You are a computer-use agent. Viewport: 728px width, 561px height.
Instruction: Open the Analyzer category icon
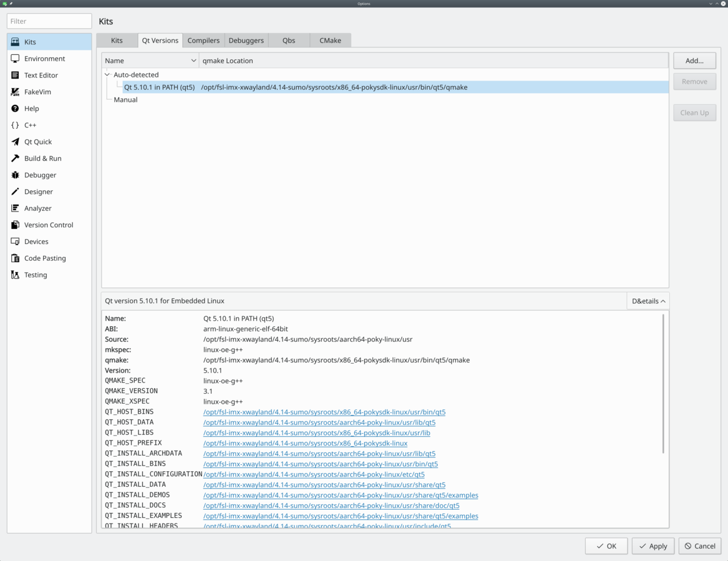tap(16, 208)
